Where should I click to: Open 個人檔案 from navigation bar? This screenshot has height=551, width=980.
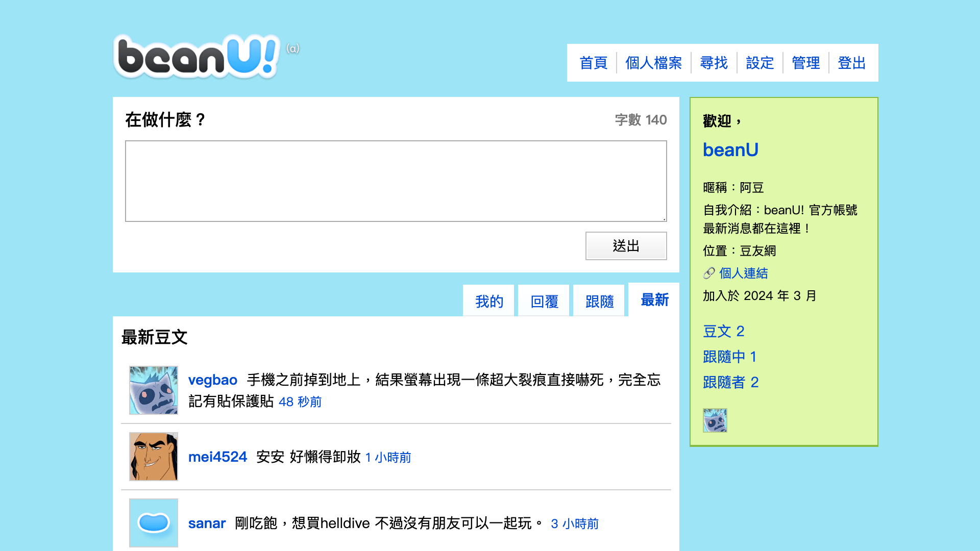click(x=653, y=63)
